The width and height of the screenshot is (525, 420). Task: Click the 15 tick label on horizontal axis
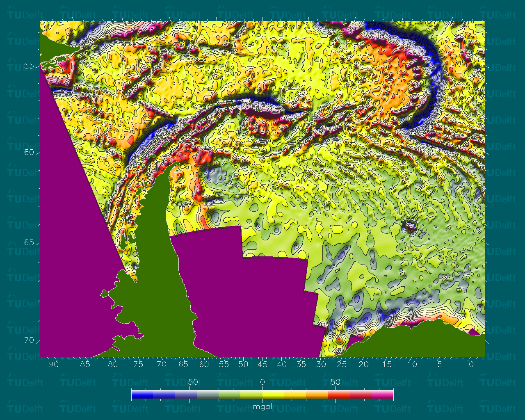point(387,364)
